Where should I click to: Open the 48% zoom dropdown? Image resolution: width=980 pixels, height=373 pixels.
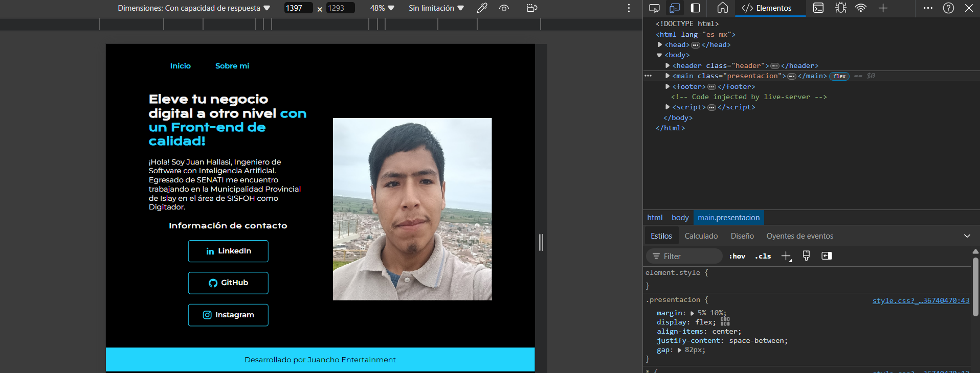(x=382, y=8)
